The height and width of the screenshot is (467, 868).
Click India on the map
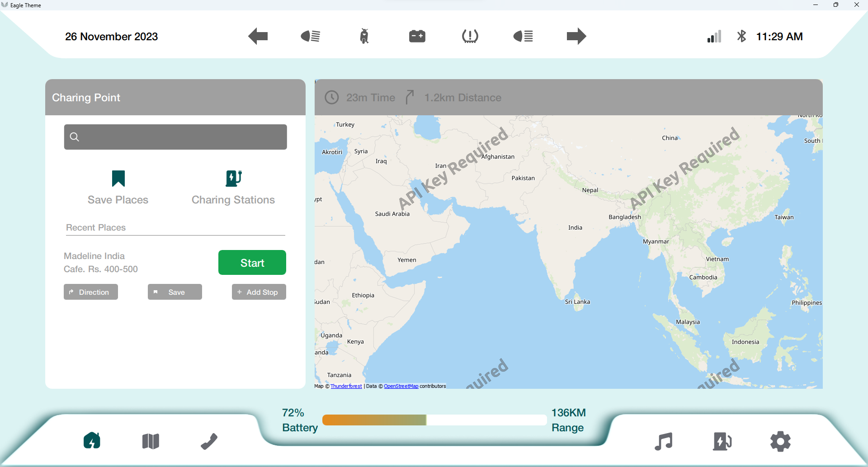tap(575, 227)
